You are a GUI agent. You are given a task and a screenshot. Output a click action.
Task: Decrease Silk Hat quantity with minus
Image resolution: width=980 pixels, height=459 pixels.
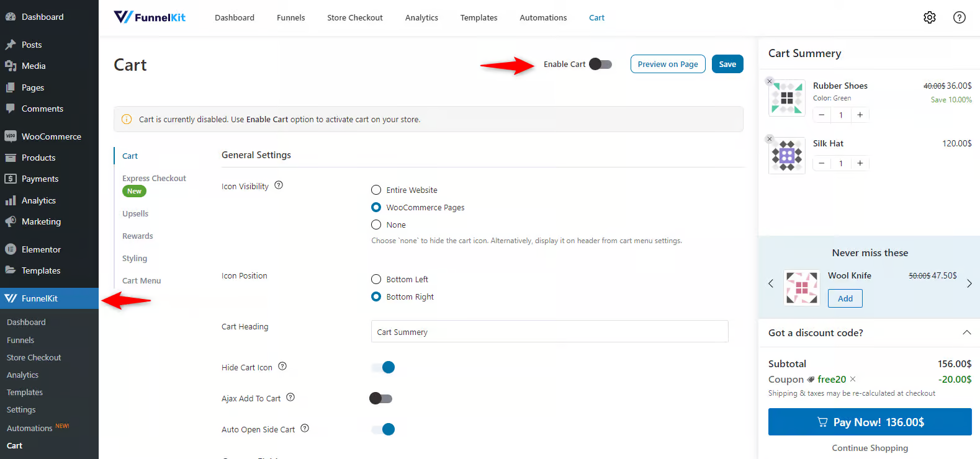[822, 163]
